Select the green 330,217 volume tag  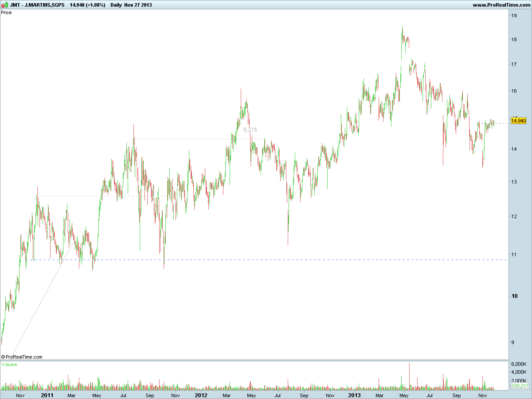[x=520, y=386]
